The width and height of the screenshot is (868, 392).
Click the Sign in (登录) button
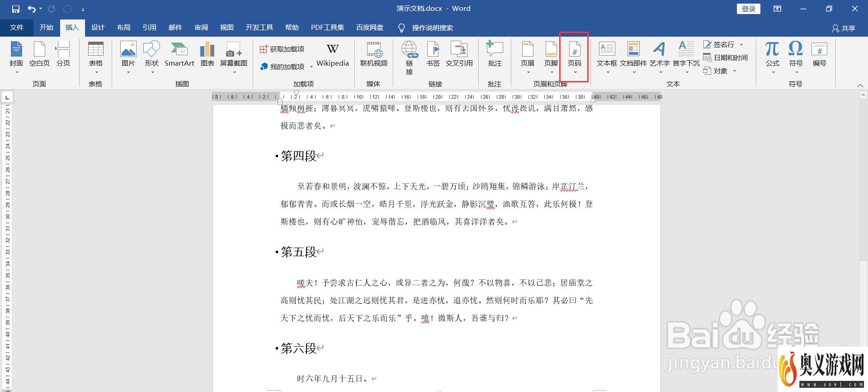coord(749,9)
